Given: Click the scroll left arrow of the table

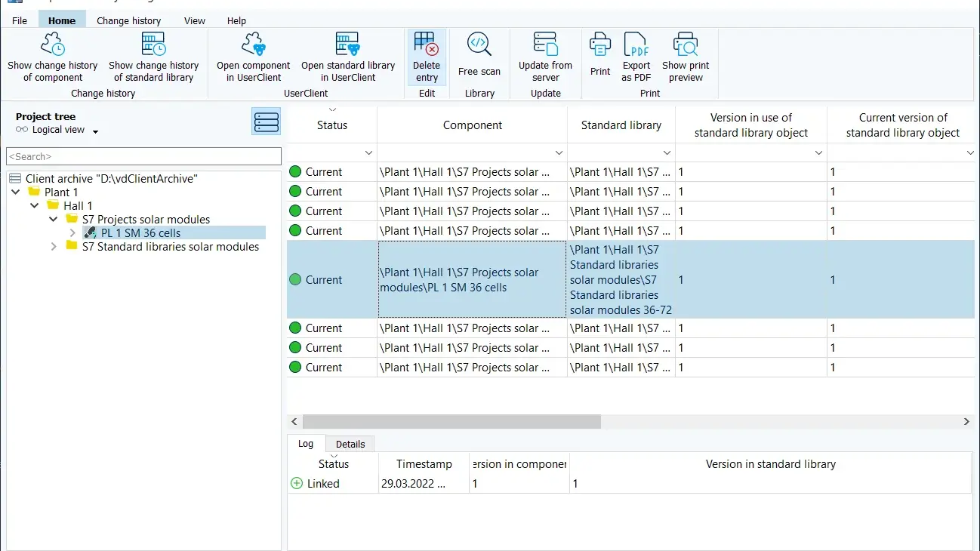Looking at the screenshot, I should pyautogui.click(x=294, y=422).
